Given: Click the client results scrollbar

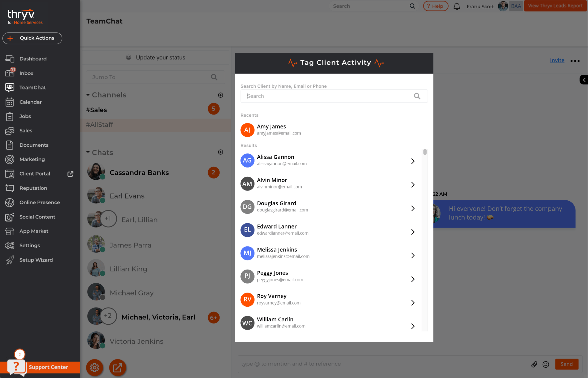Looking at the screenshot, I should coord(425,152).
